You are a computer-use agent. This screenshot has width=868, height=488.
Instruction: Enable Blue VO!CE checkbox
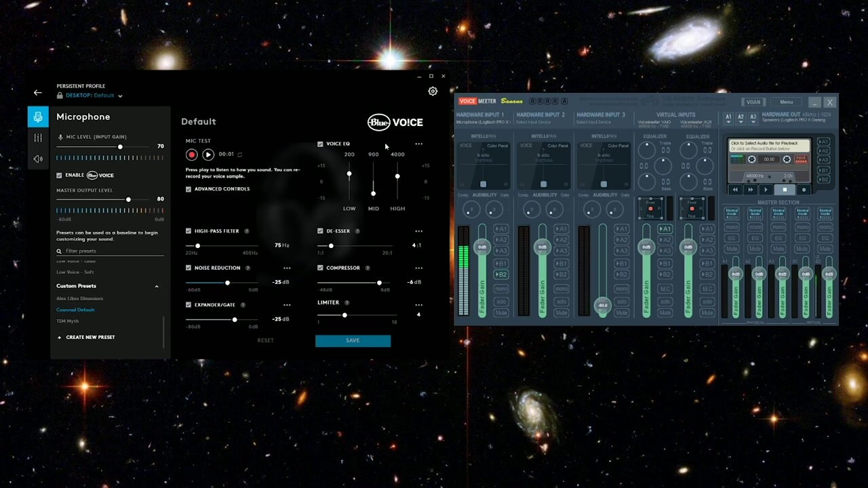pos(59,176)
